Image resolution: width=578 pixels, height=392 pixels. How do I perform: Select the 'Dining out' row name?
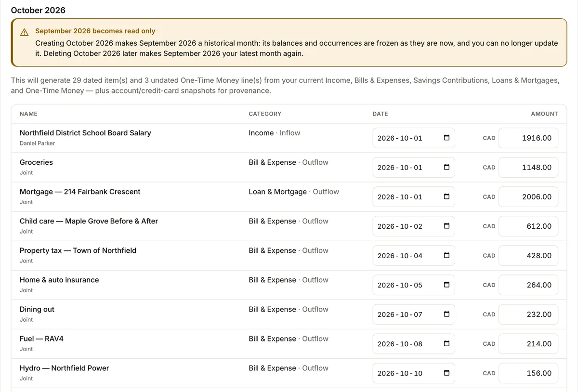point(37,309)
